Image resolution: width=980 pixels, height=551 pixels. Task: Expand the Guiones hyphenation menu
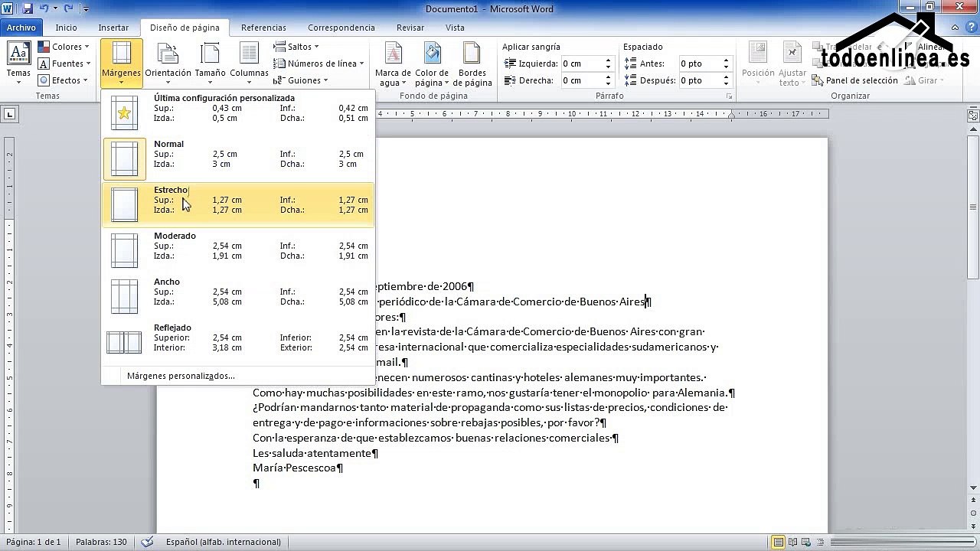(300, 80)
